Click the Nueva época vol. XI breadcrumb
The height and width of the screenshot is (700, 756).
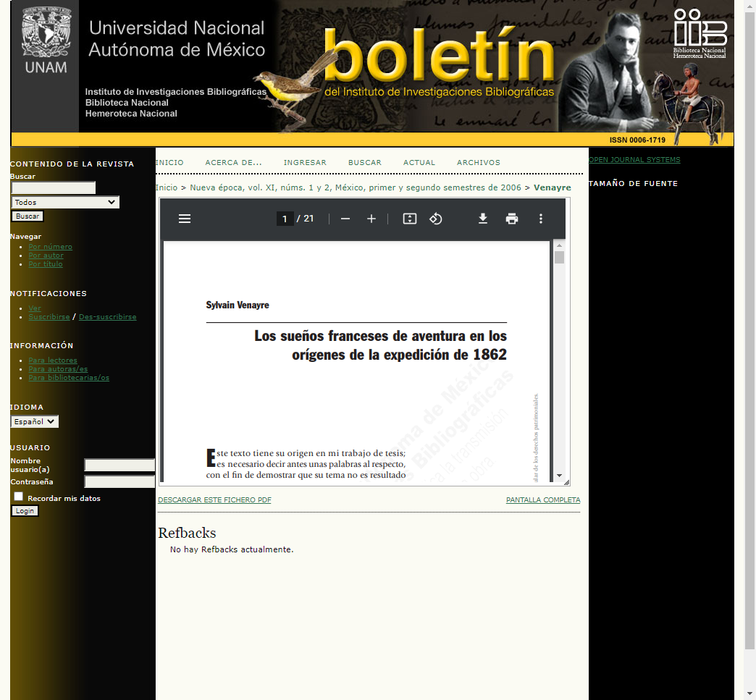pyautogui.click(x=356, y=187)
